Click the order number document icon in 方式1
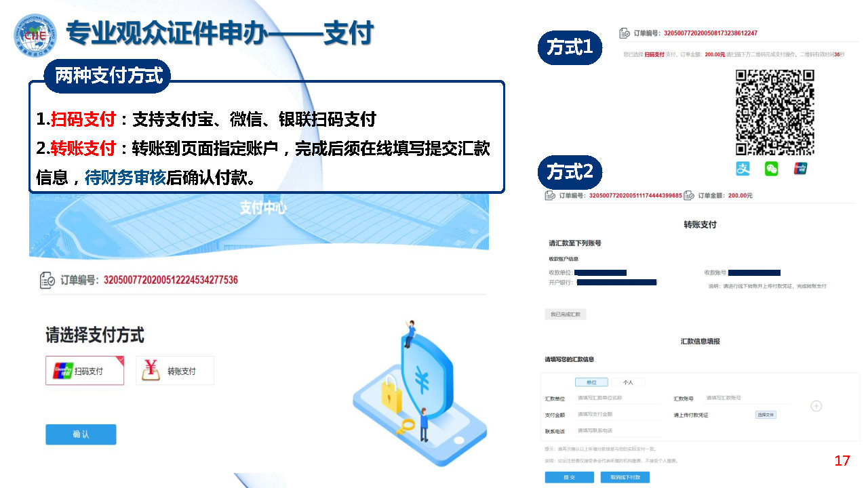The height and width of the screenshot is (488, 868). coord(625,33)
